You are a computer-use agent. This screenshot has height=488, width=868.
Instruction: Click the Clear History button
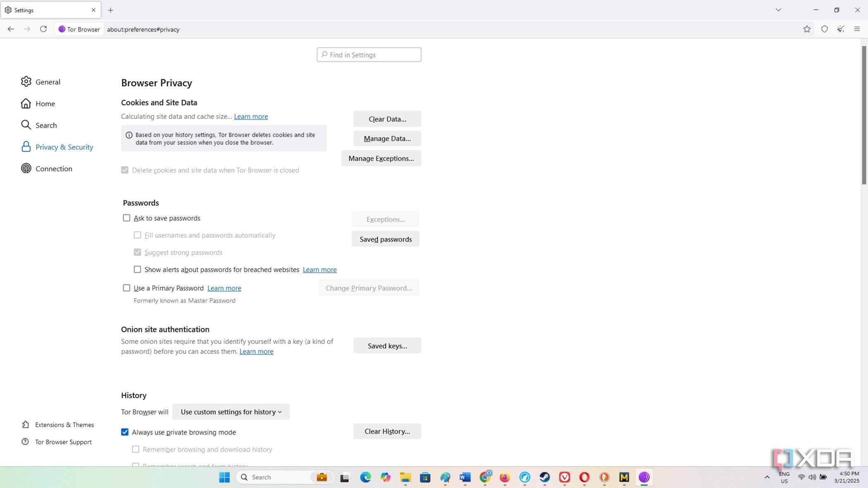pos(387,431)
